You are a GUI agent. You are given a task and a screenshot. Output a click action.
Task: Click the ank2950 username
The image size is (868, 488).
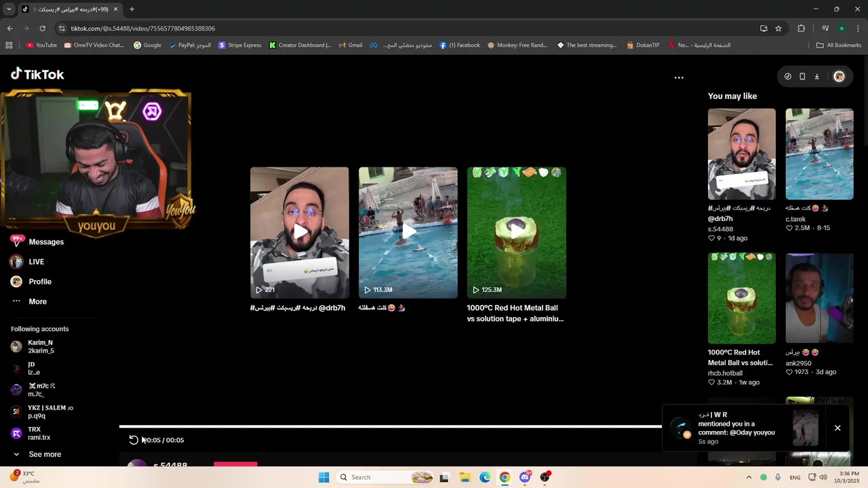[x=798, y=363]
